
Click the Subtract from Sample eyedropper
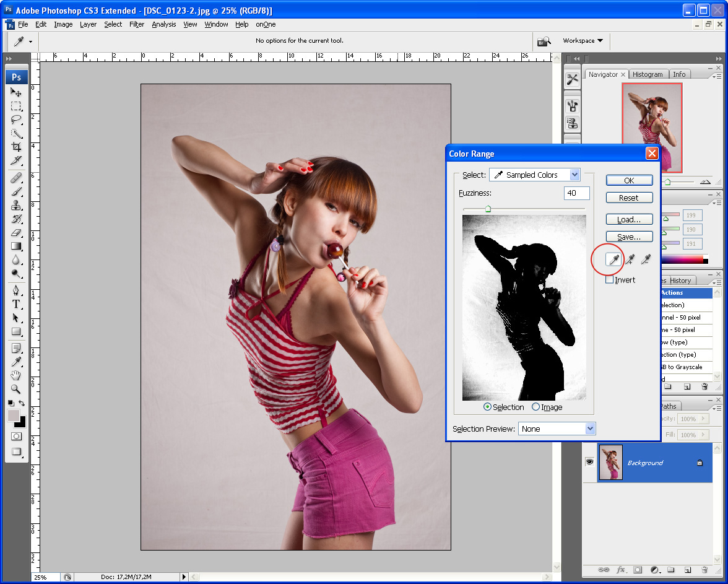[646, 260]
